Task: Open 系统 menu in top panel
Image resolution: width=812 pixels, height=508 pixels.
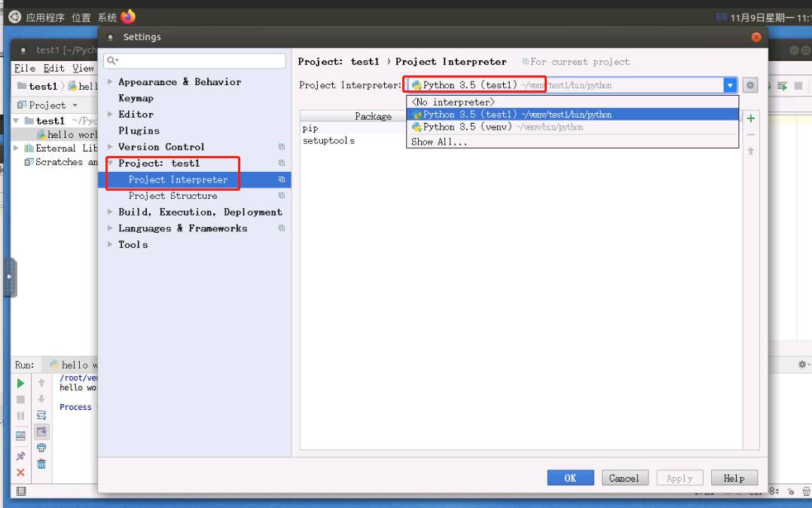Action: (107, 17)
